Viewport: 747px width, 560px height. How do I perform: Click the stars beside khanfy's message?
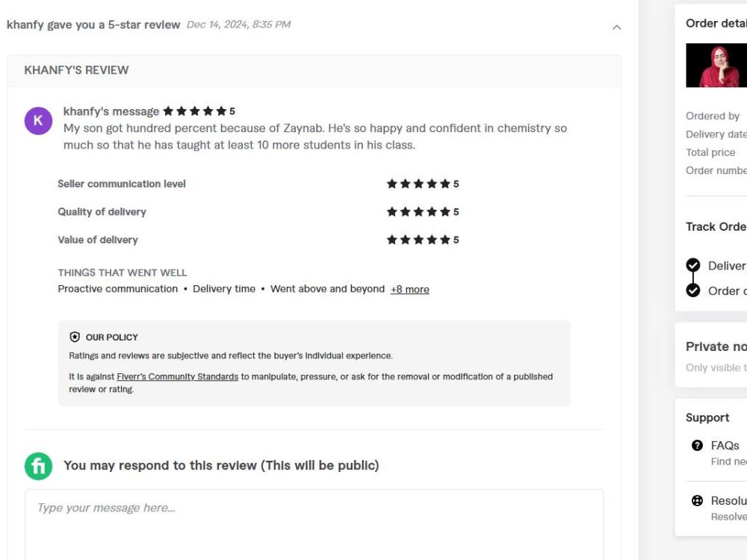[194, 111]
